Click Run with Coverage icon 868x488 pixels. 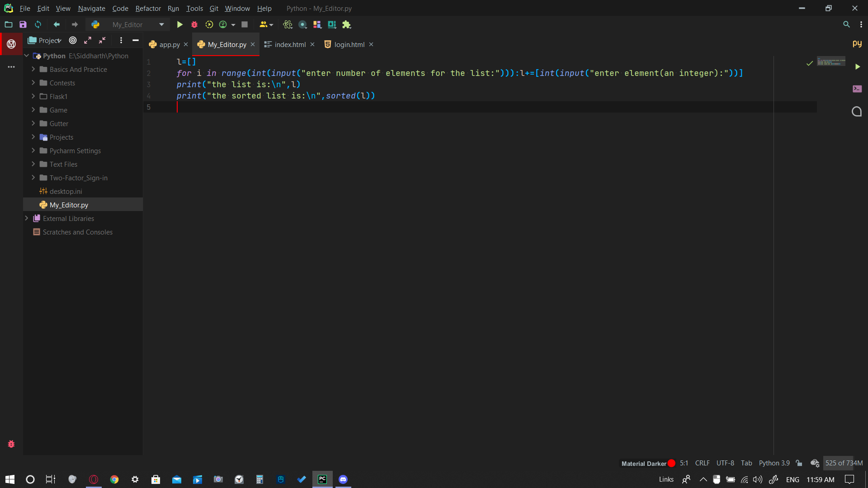[209, 24]
